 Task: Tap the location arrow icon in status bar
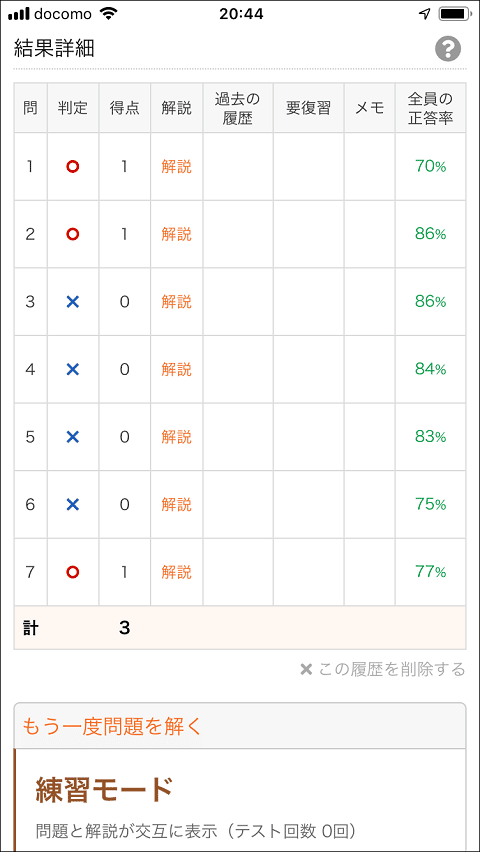pyautogui.click(x=425, y=14)
